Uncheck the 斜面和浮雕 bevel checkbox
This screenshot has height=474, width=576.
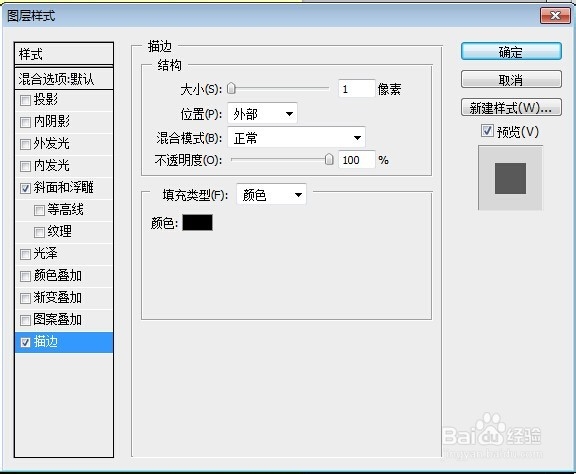(25, 188)
